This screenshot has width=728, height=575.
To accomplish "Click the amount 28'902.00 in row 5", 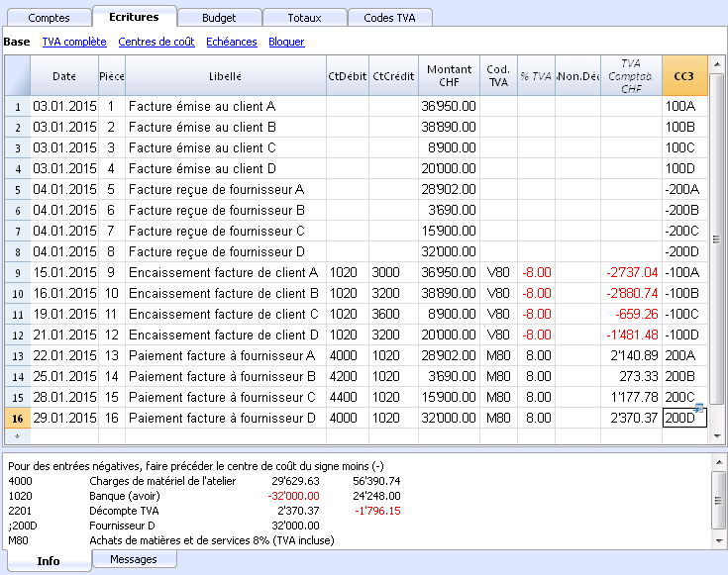I will tap(449, 189).
